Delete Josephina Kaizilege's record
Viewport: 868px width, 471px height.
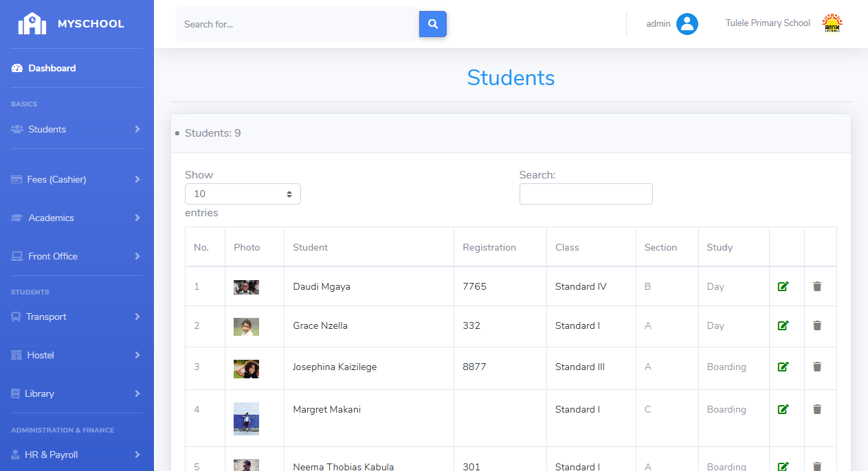(817, 367)
